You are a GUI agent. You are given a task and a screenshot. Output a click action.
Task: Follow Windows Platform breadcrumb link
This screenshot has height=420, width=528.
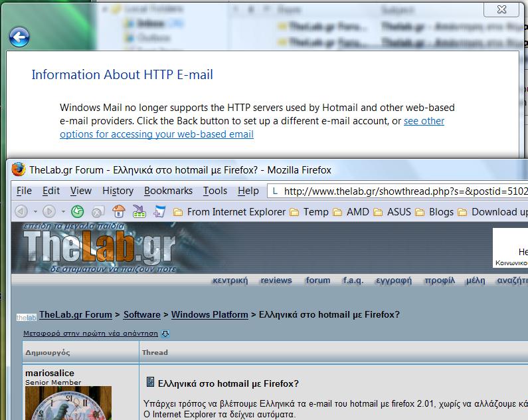pyautogui.click(x=209, y=314)
